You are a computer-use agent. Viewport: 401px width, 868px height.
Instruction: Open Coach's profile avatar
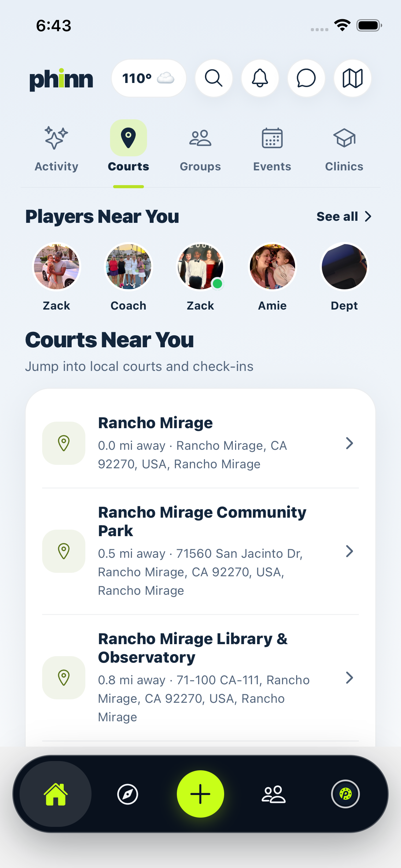129,266
